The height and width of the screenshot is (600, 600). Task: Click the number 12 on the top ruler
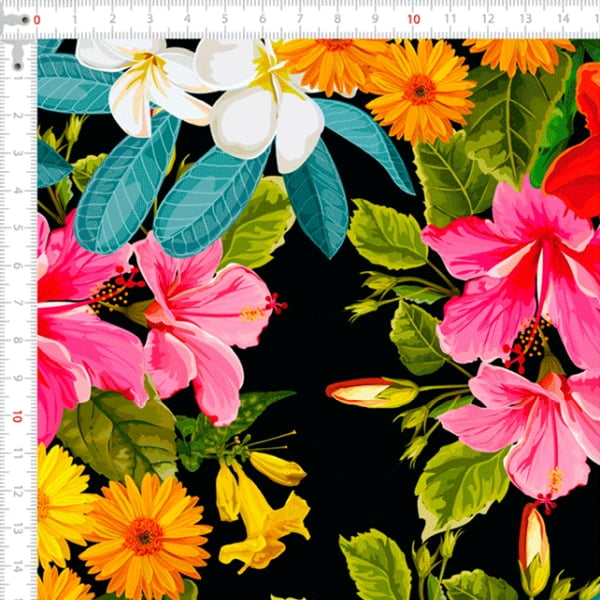click(488, 18)
